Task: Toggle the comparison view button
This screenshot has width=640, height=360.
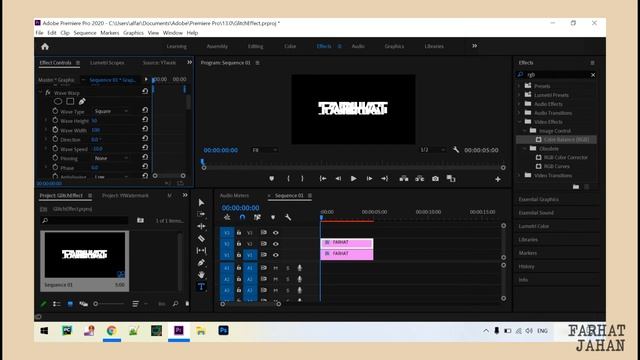Action: [451, 179]
